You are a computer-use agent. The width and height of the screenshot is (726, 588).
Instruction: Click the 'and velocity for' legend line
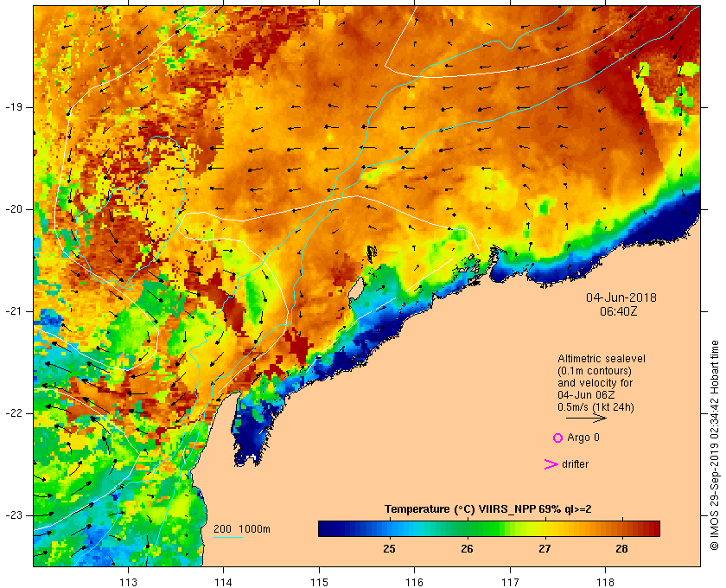coord(595,383)
